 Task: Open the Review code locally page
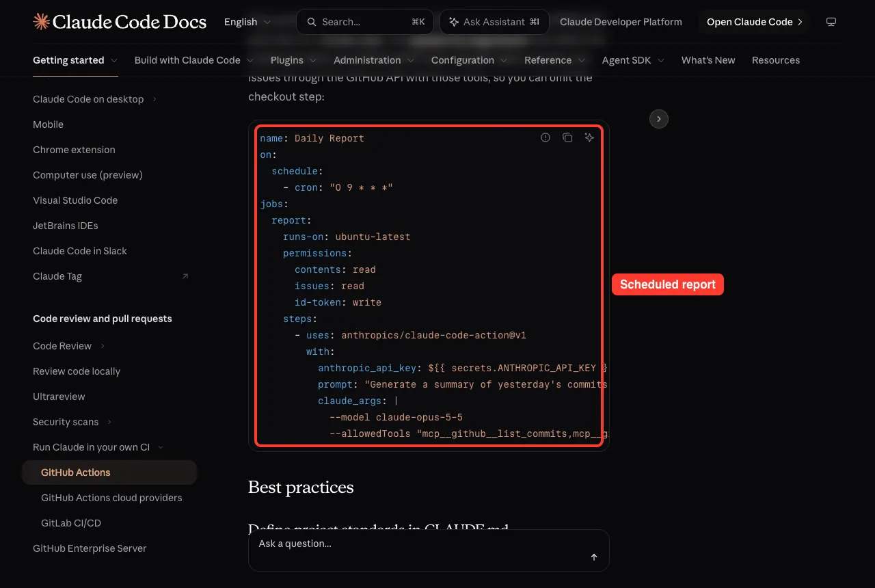[x=77, y=371]
